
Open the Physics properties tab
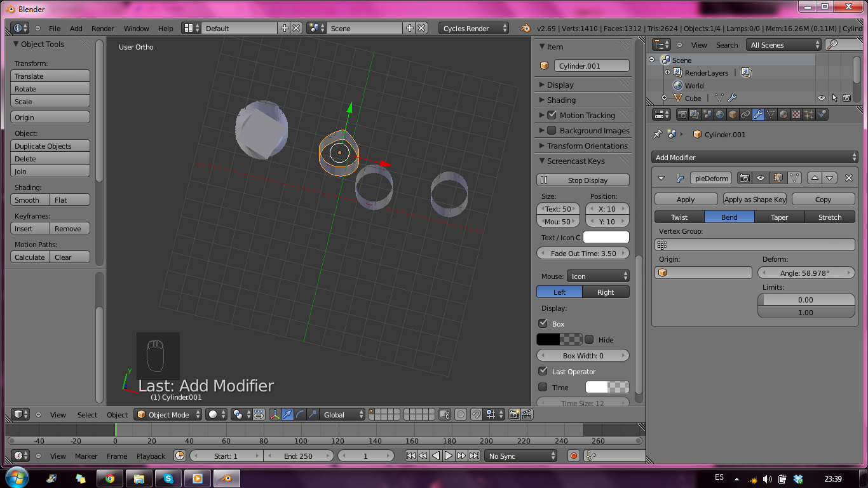(x=822, y=114)
